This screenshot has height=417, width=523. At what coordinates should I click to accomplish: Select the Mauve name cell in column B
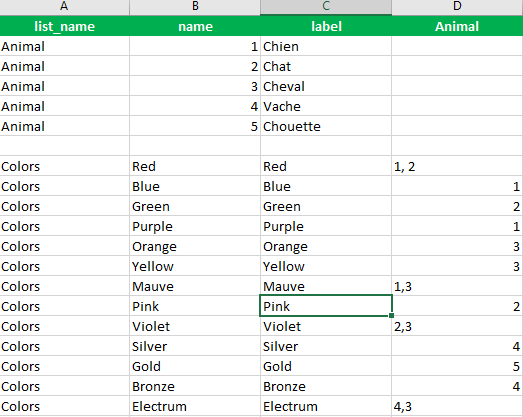click(195, 286)
